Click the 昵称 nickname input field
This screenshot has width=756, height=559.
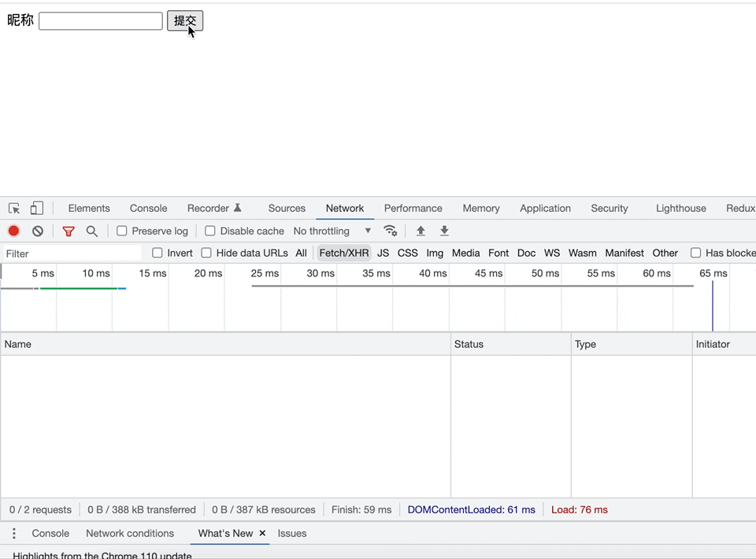tap(101, 20)
